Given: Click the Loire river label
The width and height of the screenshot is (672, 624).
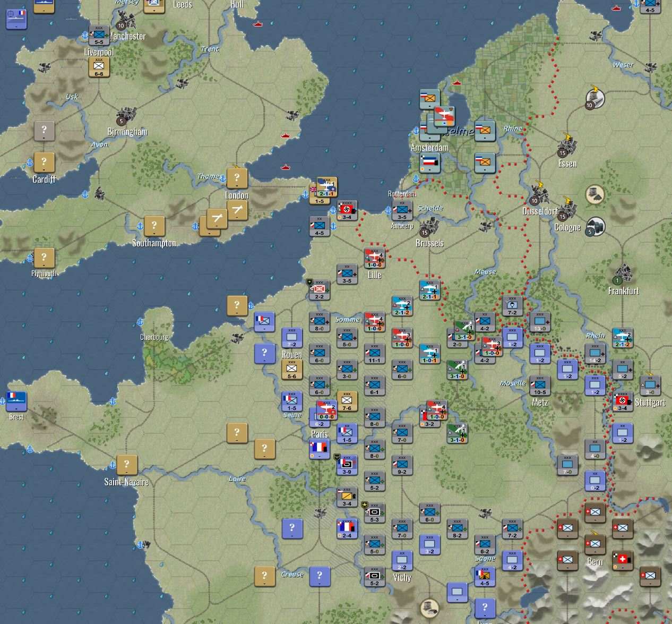Looking at the screenshot, I should coord(237,479).
